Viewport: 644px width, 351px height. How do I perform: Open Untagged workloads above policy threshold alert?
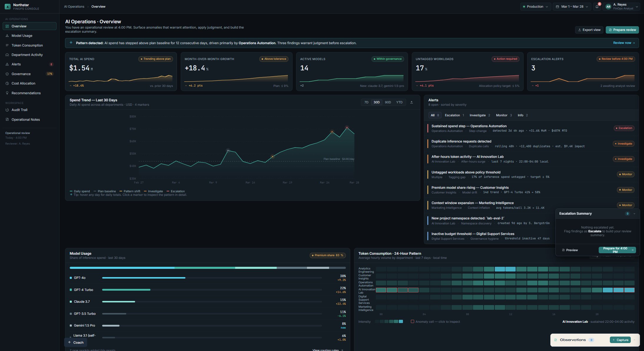click(x=531, y=174)
